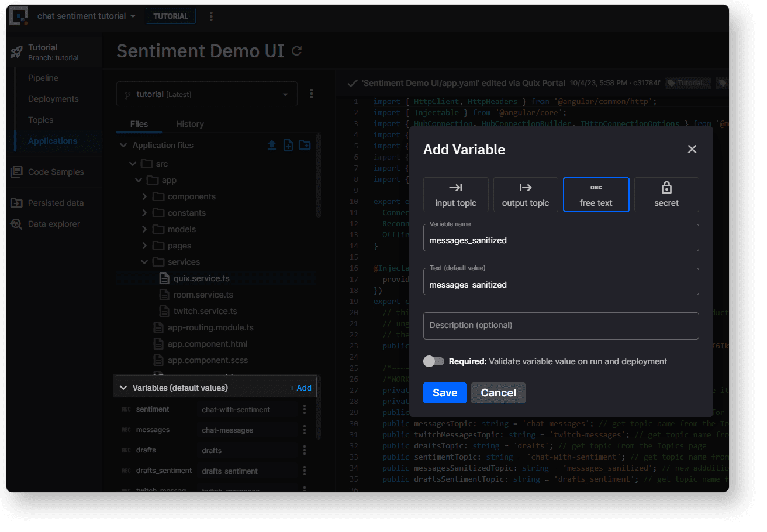Collapse the src folder

[133, 164]
